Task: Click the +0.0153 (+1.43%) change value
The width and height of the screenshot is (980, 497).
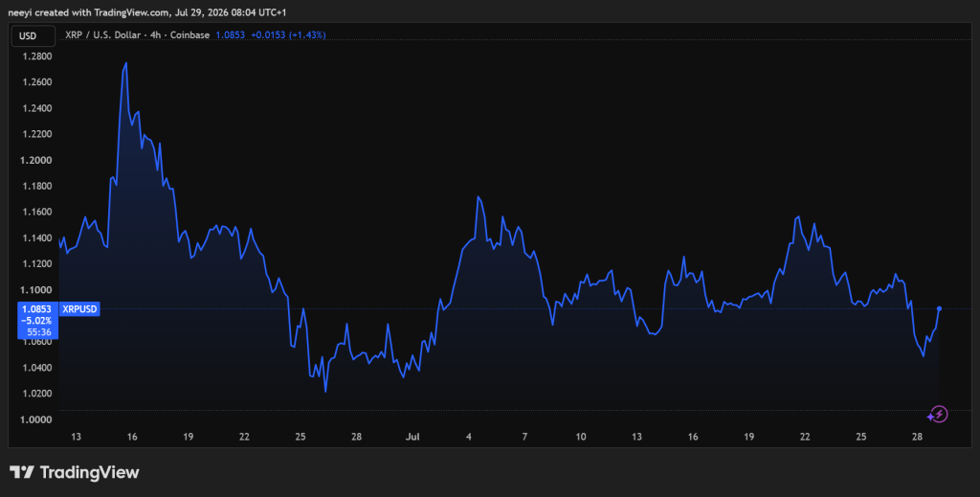Action: 288,35
